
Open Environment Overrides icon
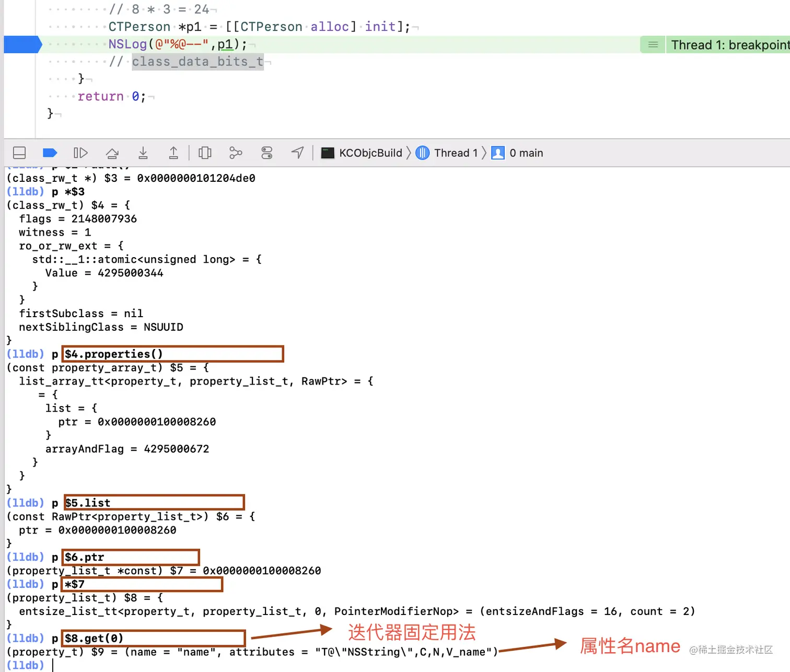(x=266, y=153)
